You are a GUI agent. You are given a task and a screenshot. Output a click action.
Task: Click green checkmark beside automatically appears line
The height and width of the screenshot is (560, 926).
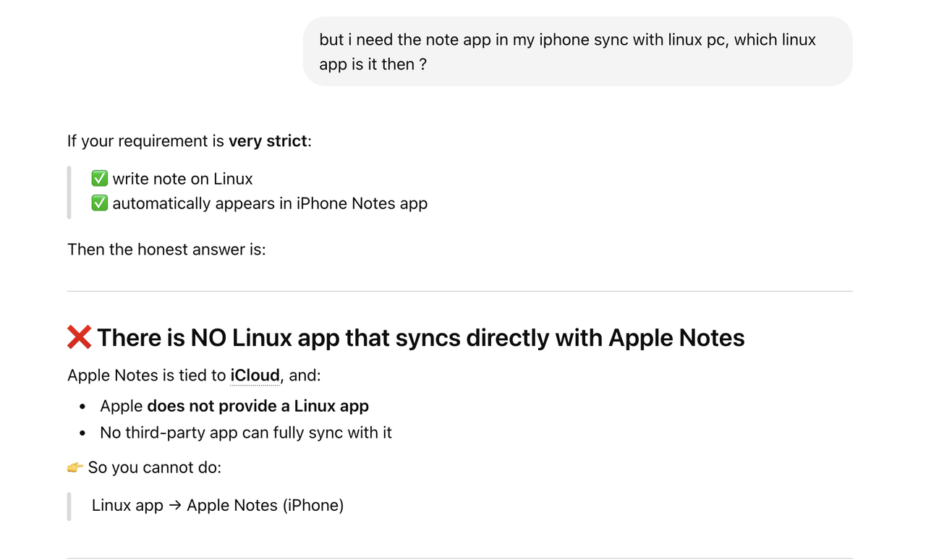tap(100, 203)
